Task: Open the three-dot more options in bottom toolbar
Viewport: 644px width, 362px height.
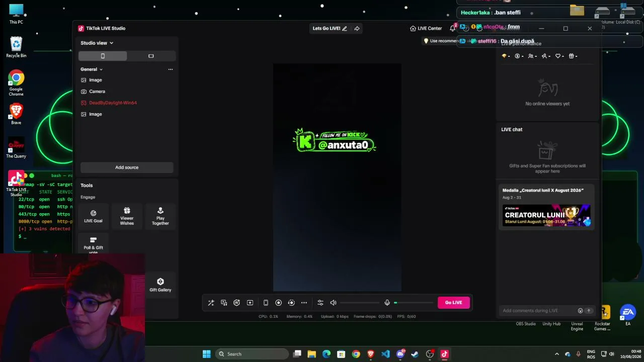Action: click(304, 303)
